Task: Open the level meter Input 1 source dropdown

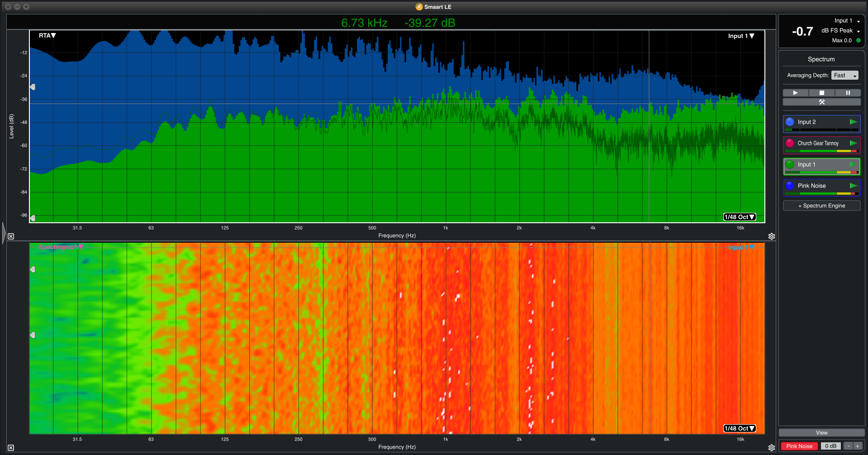Action: pyautogui.click(x=847, y=21)
